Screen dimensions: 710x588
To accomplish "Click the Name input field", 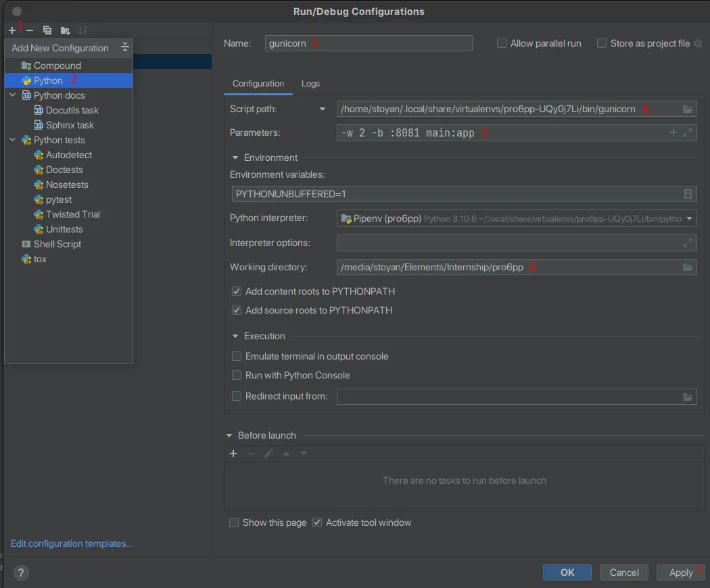I will tap(368, 43).
